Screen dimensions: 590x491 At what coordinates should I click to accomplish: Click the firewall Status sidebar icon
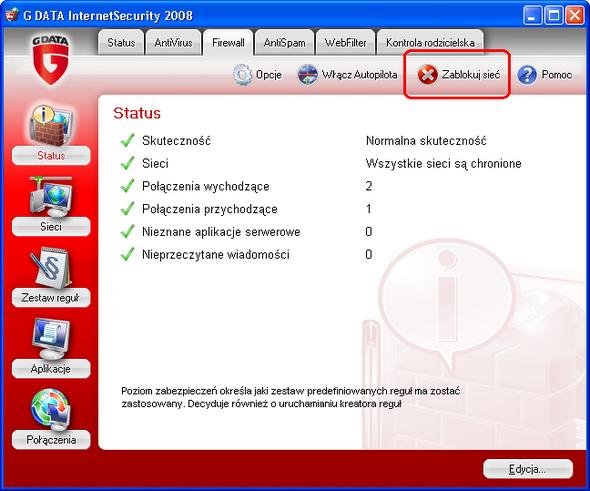(x=52, y=125)
